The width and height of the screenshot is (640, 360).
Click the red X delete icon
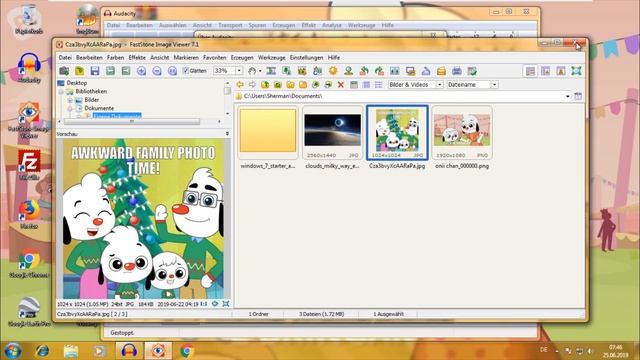pyautogui.click(x=341, y=84)
